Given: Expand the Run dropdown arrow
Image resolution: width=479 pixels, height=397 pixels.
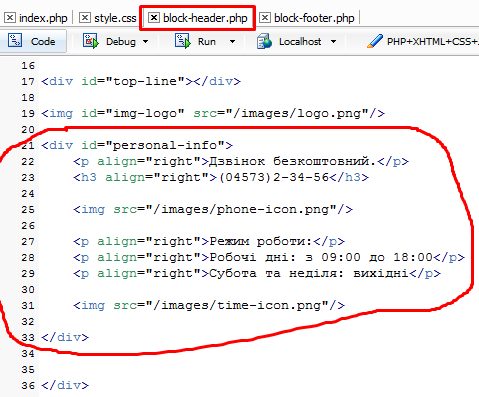Looking at the screenshot, I should [232, 42].
